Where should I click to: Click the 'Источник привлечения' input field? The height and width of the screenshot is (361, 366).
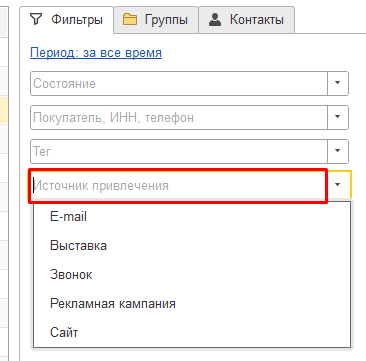(x=179, y=186)
